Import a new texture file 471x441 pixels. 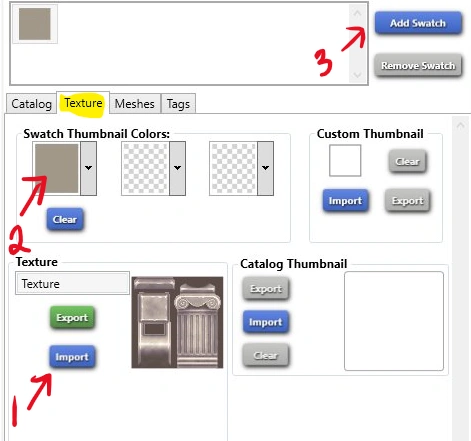[x=72, y=357]
